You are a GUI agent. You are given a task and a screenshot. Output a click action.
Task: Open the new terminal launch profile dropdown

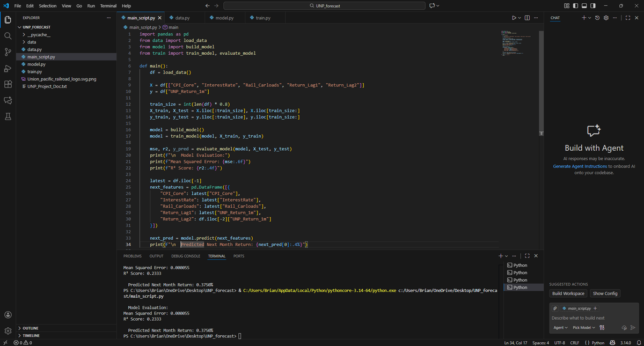point(506,256)
